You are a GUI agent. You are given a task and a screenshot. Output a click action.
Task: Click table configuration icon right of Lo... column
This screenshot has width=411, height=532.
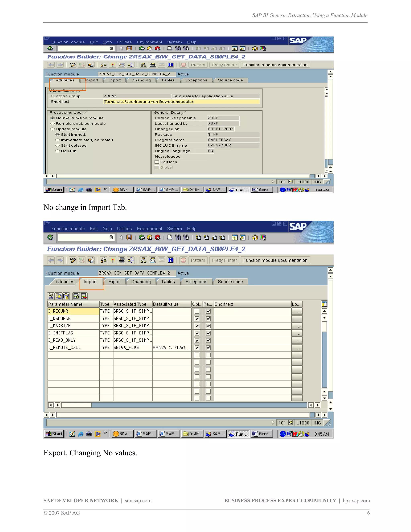click(324, 304)
